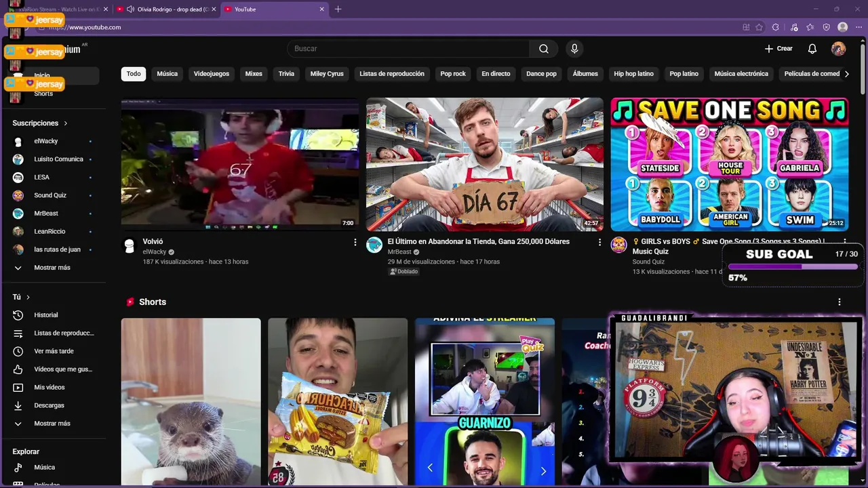Click the search magnifier button
868x488 pixels.
544,49
